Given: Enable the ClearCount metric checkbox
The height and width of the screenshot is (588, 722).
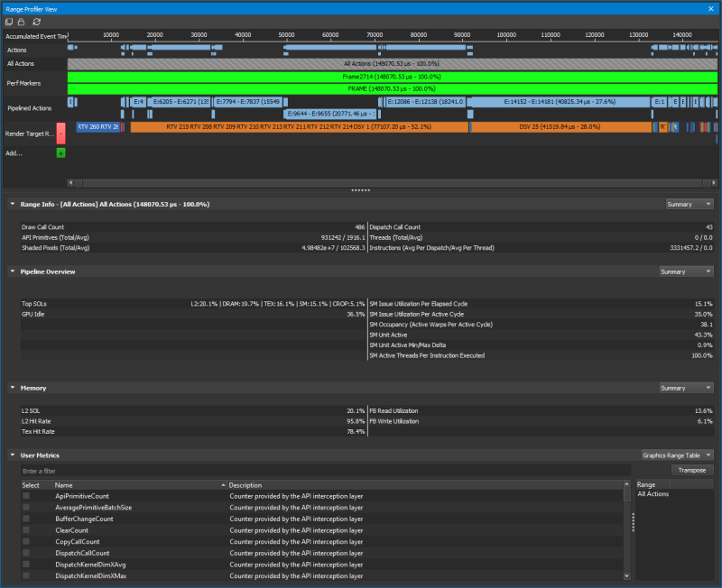Looking at the screenshot, I should pyautogui.click(x=26, y=530).
